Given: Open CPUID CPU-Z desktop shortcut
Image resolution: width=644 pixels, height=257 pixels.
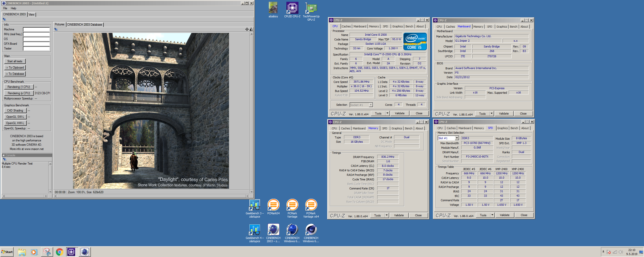Looking at the screenshot, I should point(292,10).
